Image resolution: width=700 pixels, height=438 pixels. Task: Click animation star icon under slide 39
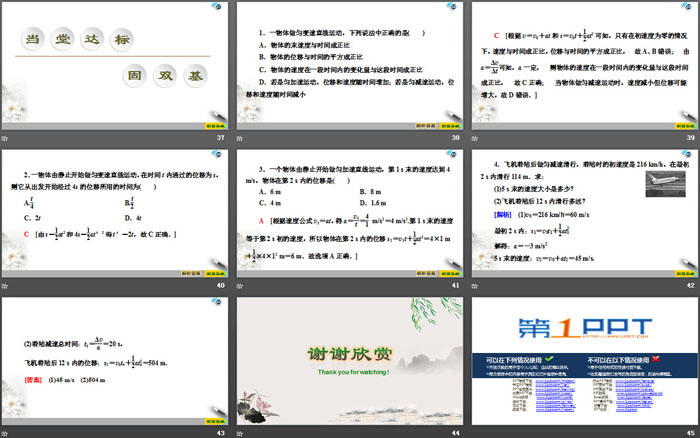pyautogui.click(x=475, y=138)
